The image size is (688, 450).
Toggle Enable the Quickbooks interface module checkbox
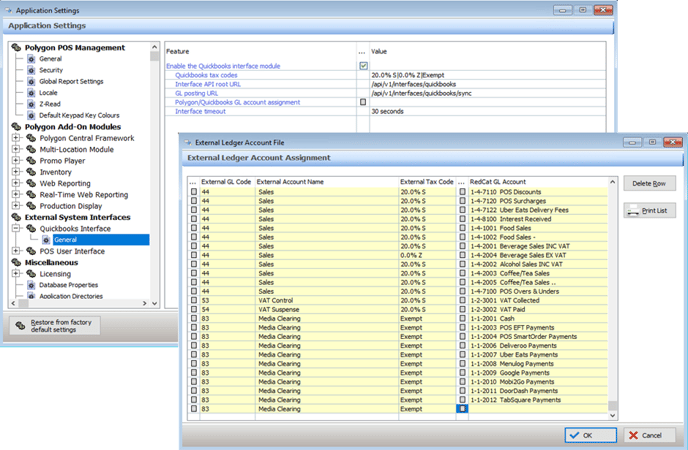pyautogui.click(x=363, y=66)
